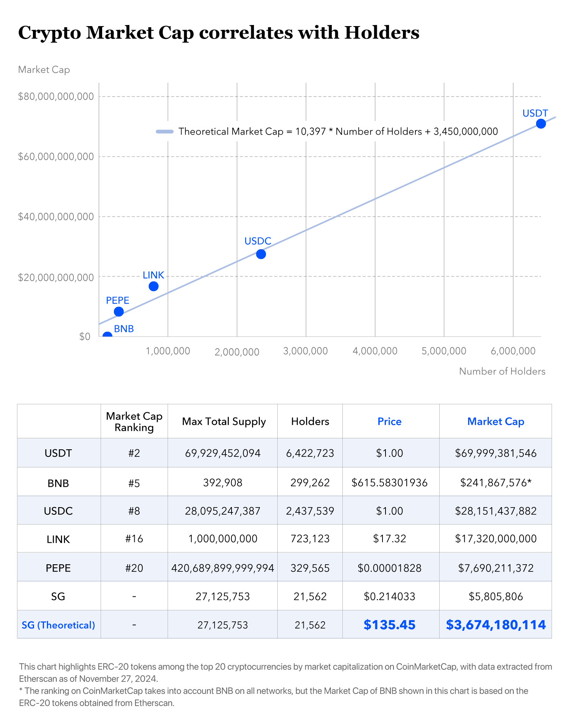Click the trend line legend swatch
The height and width of the screenshot is (728, 569).
click(165, 132)
